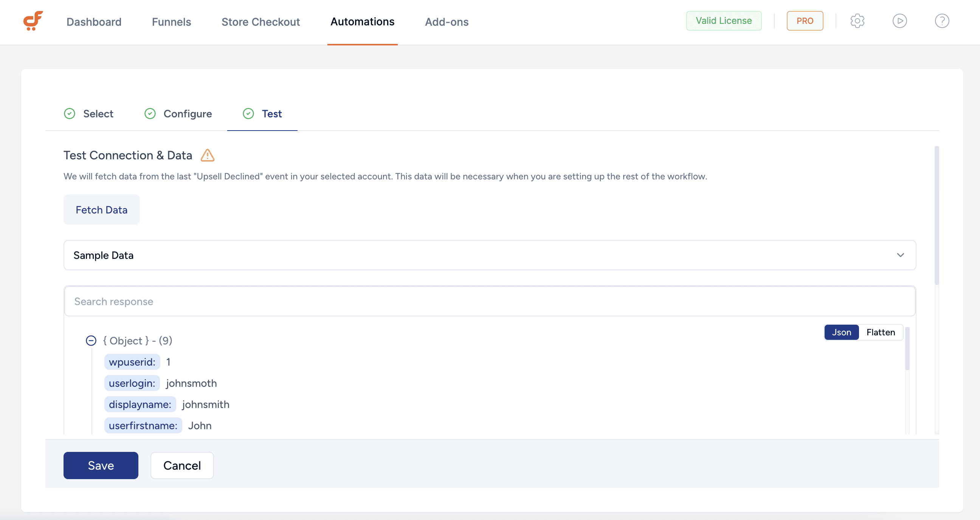Collapse the Object (9) tree node
Viewport: 980px width, 520px height.
tap(91, 341)
